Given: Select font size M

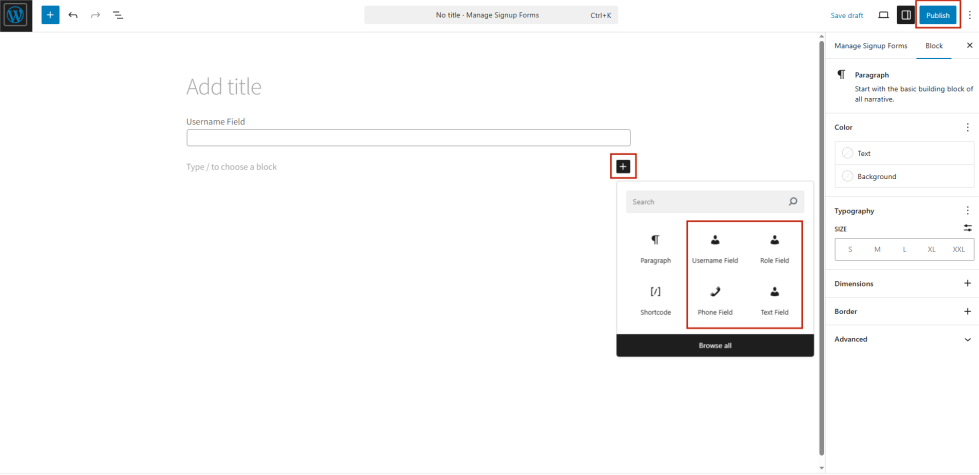Looking at the screenshot, I should click(877, 249).
